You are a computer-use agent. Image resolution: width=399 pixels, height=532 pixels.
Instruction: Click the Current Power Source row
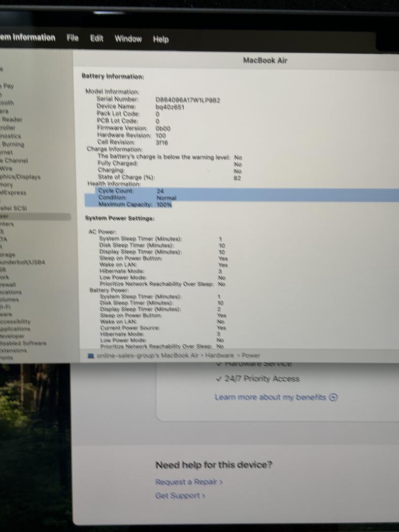point(163,328)
